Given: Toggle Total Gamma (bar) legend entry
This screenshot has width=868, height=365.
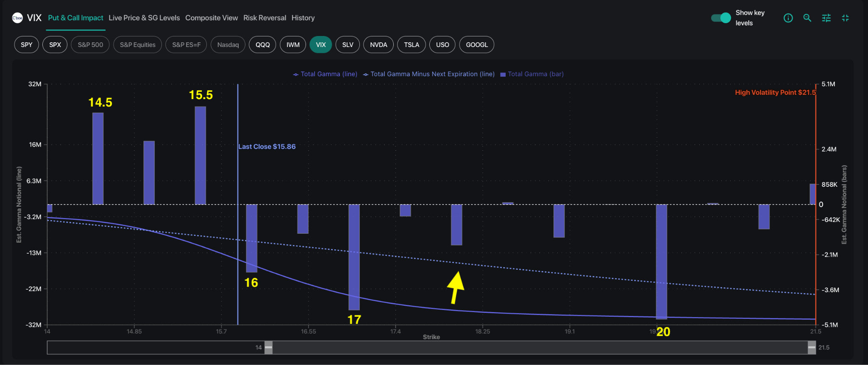Looking at the screenshot, I should 532,74.
